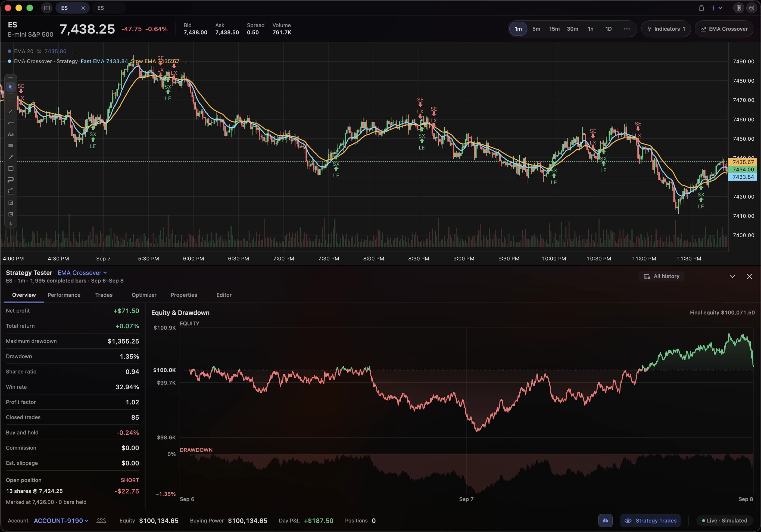Open the Optimizer tab
Viewport: 761px width, 532px height.
tap(144, 295)
